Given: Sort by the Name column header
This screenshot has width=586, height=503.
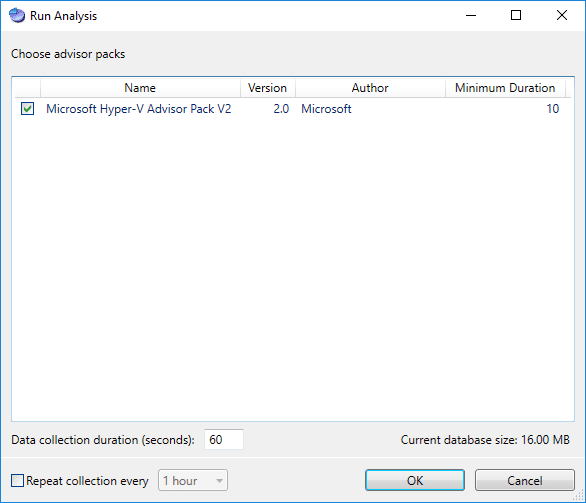Looking at the screenshot, I should point(140,88).
